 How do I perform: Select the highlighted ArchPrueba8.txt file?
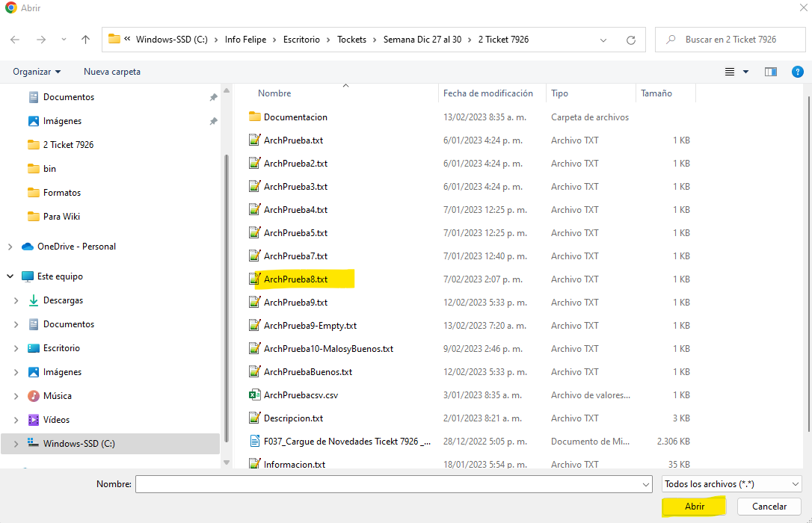295,279
